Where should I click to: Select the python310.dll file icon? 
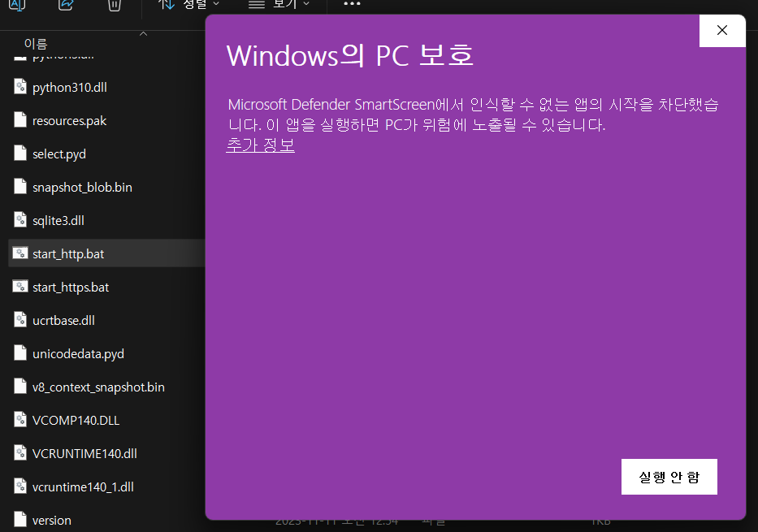[20, 86]
